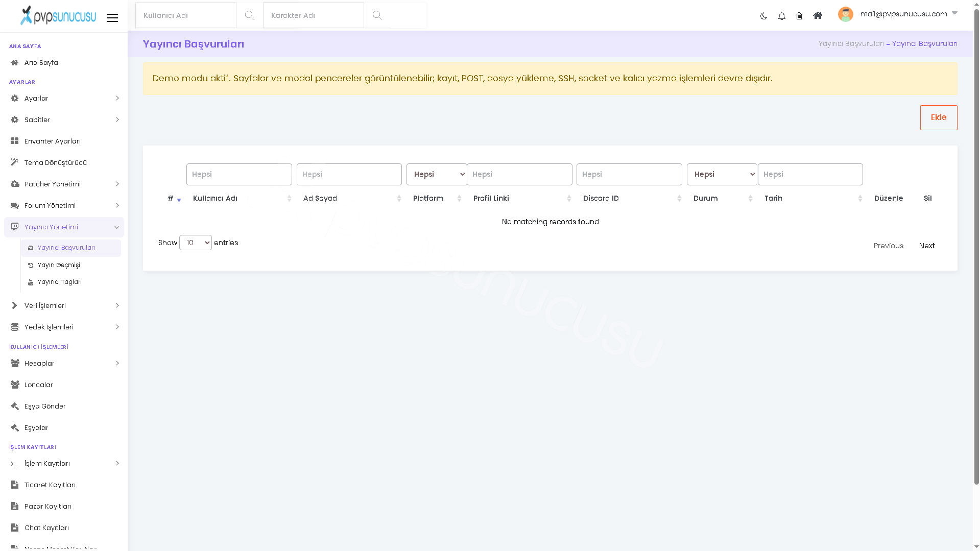Collapse the Yayıncı Yönetimi menu
The height and width of the screenshot is (551, 980).
[x=64, y=227]
